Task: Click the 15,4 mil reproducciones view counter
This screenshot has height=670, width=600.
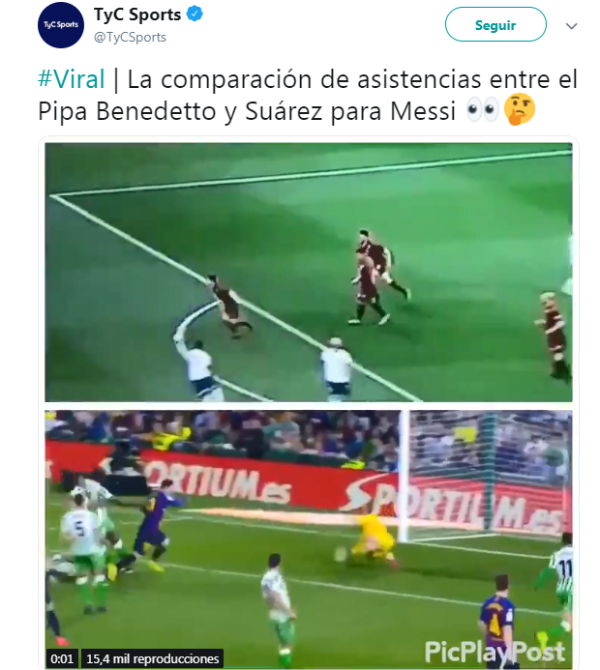Action: click(152, 658)
